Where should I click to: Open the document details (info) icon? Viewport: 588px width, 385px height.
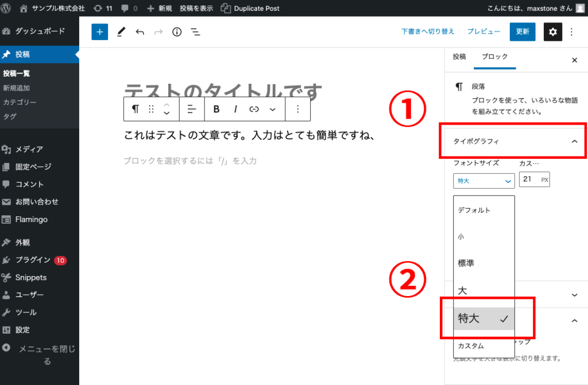coord(176,32)
